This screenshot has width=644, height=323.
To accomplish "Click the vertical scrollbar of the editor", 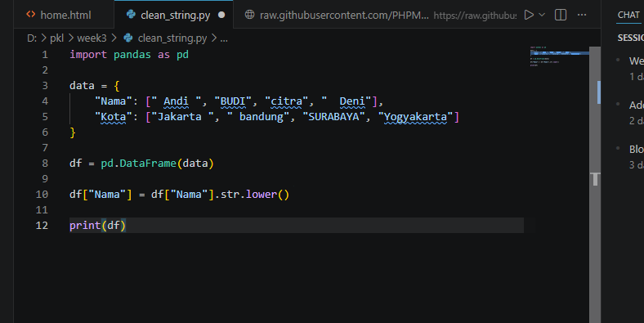I will pyautogui.click(x=595, y=185).
